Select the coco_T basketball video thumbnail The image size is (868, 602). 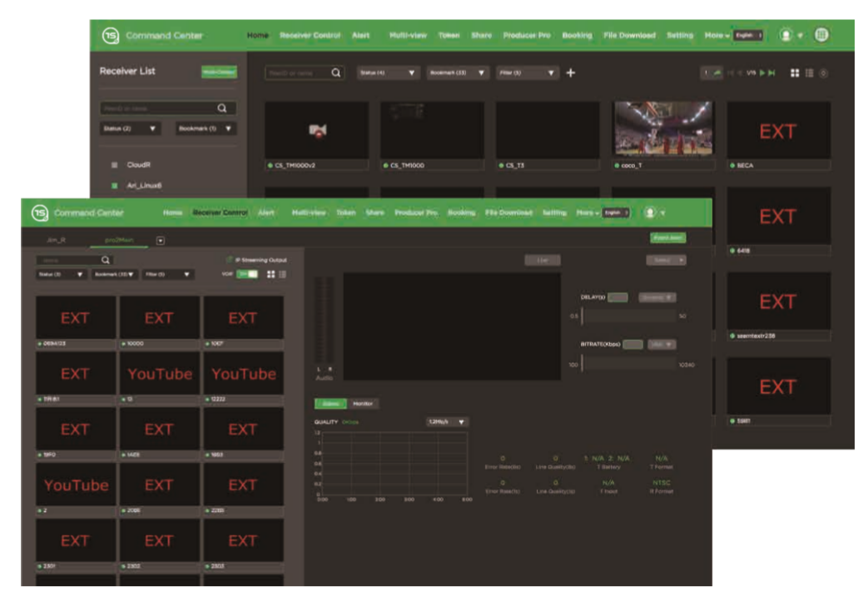[662, 129]
